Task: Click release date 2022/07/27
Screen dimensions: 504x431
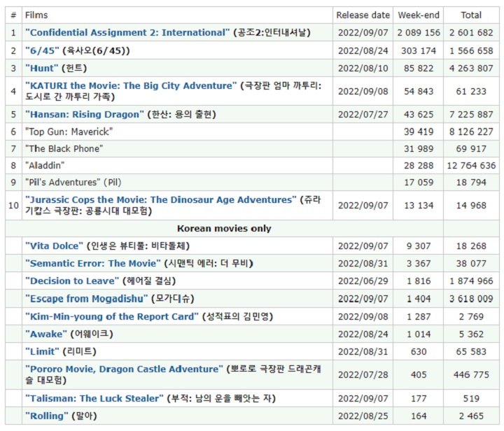Action: [363, 114]
